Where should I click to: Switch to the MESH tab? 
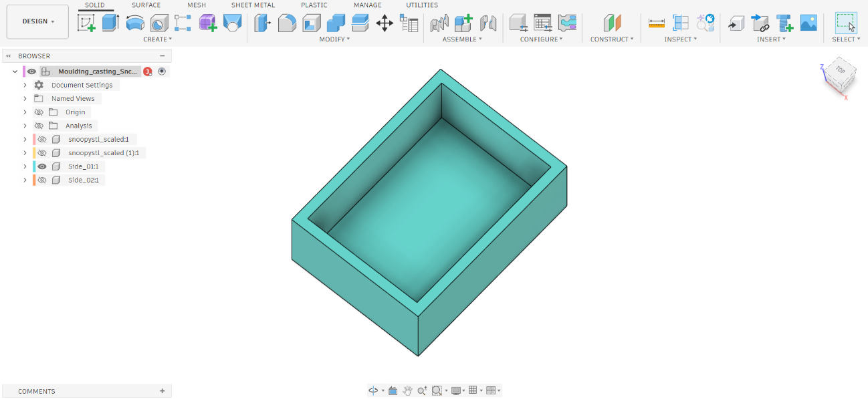click(x=197, y=5)
